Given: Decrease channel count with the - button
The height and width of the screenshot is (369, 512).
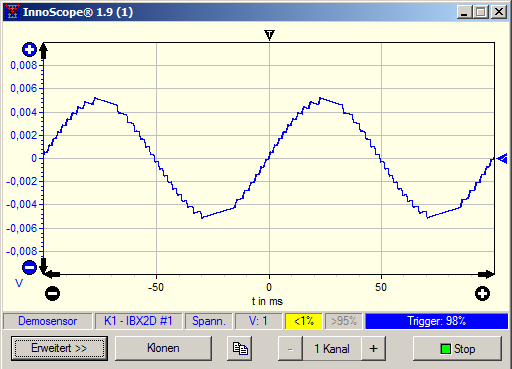Looking at the screenshot, I should tap(290, 349).
